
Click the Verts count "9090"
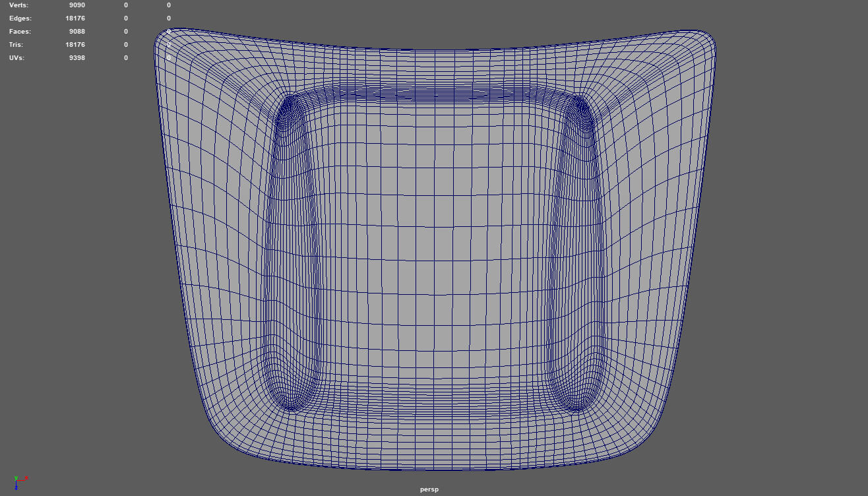tap(77, 5)
